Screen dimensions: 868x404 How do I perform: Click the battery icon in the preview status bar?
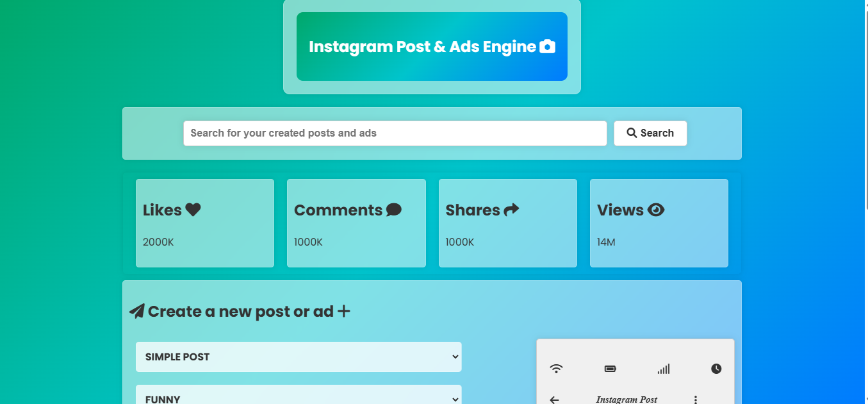tap(610, 368)
